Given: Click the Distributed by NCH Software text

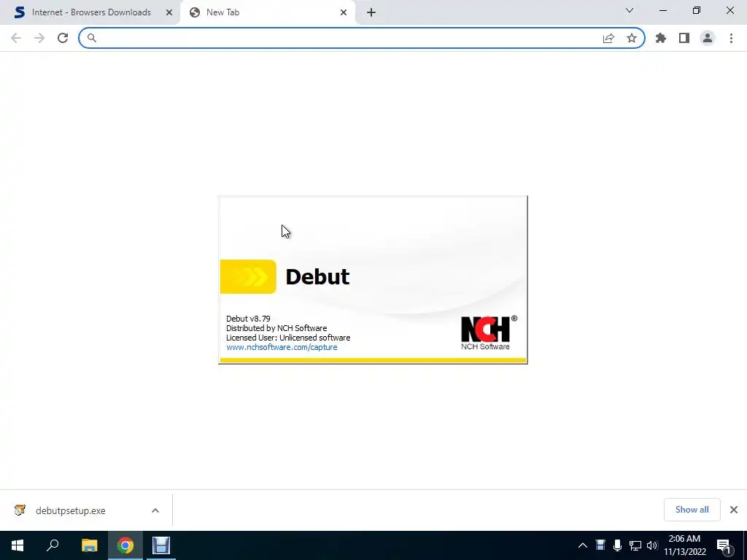Looking at the screenshot, I should click(x=276, y=328).
